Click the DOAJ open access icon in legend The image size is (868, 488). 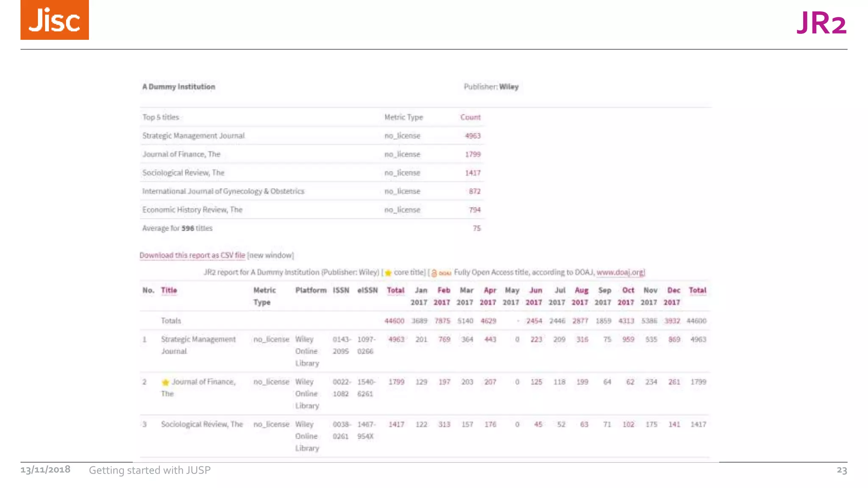(x=441, y=273)
